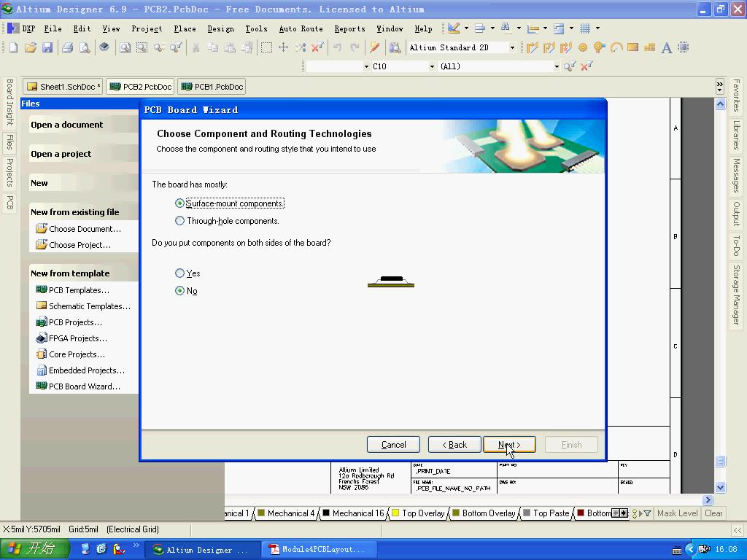Open the Projects side panel tab

(9, 172)
